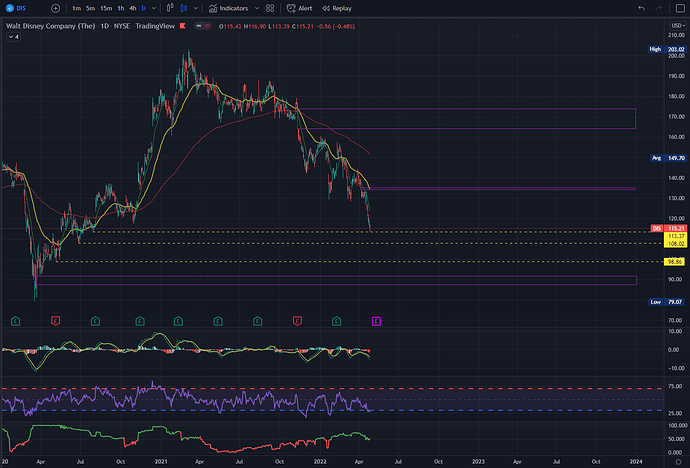Screen dimensions: 690x468
Task: Click the Alert clock button
Action: [299, 8]
